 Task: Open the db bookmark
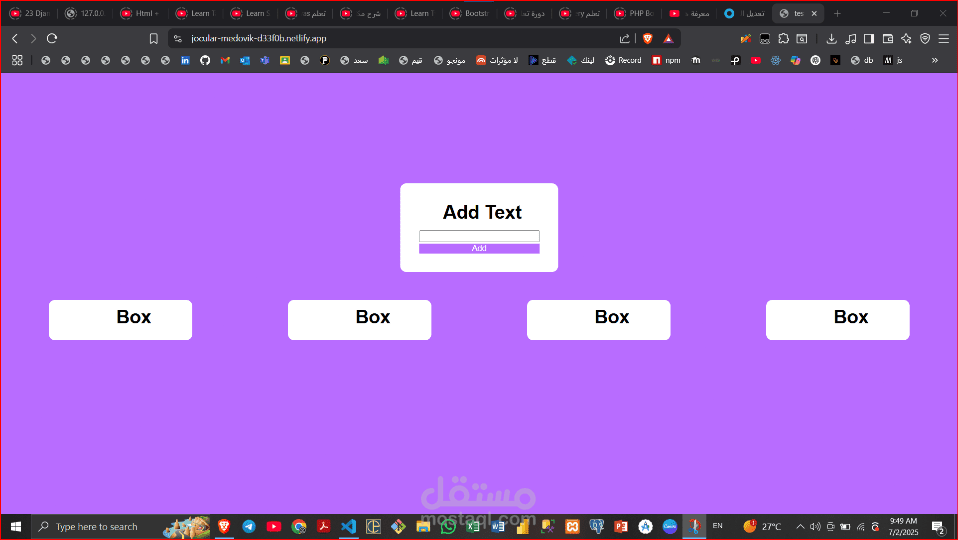coord(862,60)
